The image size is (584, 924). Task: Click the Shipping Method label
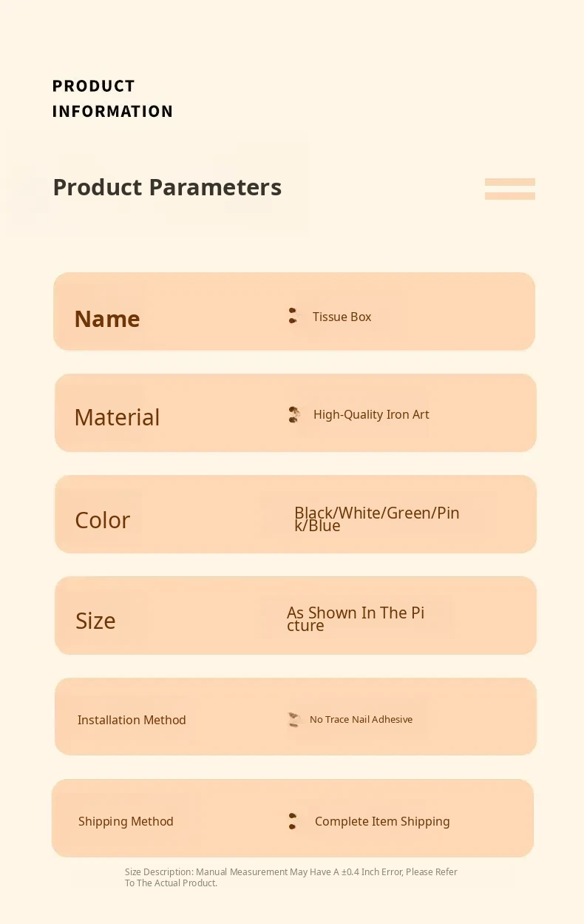coord(126,821)
